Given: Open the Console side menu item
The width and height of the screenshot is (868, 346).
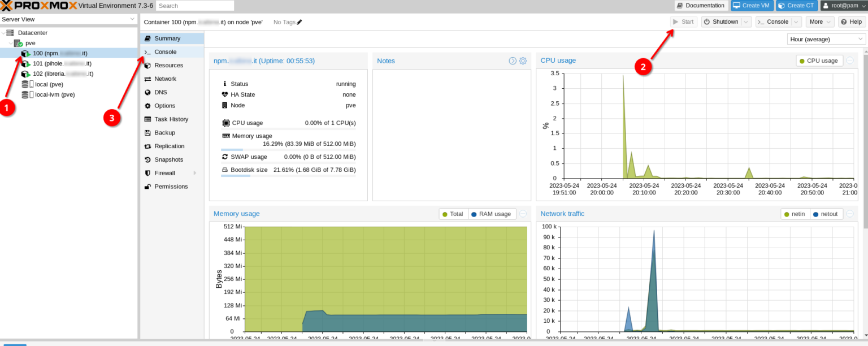Looking at the screenshot, I should tap(172, 52).
